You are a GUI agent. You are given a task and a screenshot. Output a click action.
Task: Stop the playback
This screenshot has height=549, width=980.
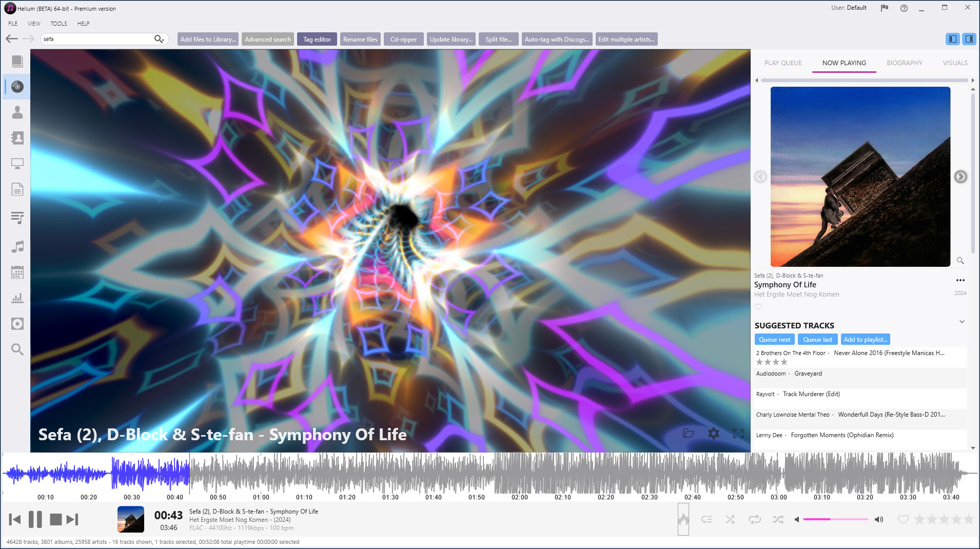coord(56,519)
